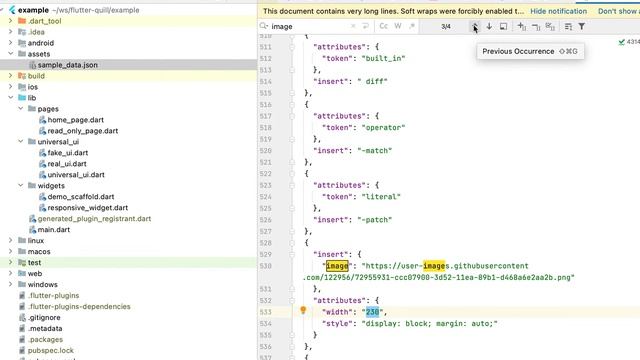Collapse the lib folder
The height and width of the screenshot is (360, 640).
tap(11, 98)
